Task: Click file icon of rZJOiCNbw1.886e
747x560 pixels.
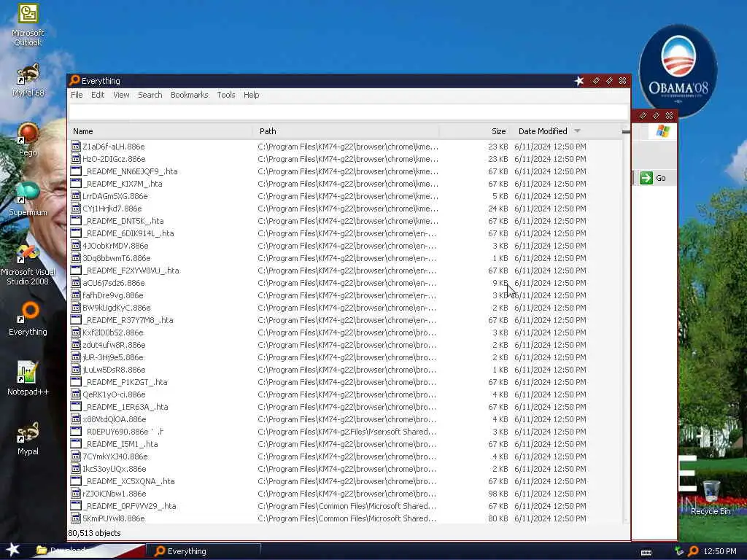Action: coord(76,494)
